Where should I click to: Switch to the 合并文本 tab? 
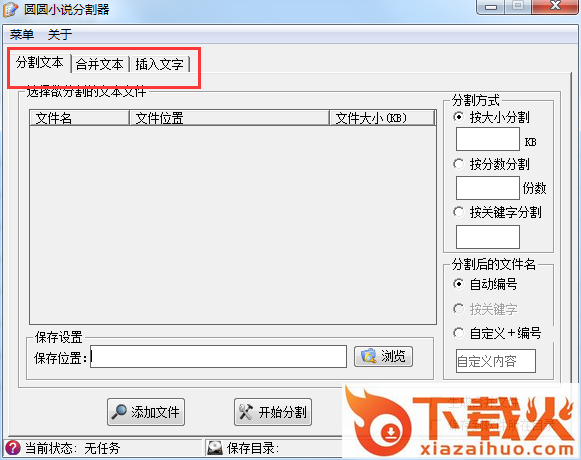pyautogui.click(x=99, y=64)
